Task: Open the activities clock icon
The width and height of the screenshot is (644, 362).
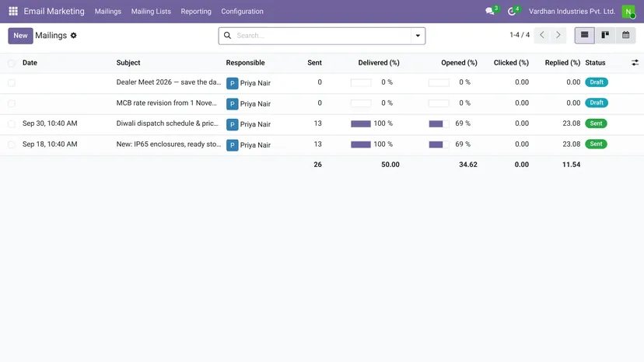Action: [511, 12]
